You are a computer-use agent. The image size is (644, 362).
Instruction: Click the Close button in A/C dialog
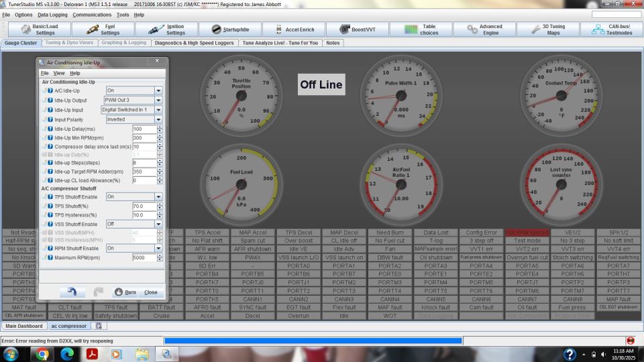click(x=151, y=292)
